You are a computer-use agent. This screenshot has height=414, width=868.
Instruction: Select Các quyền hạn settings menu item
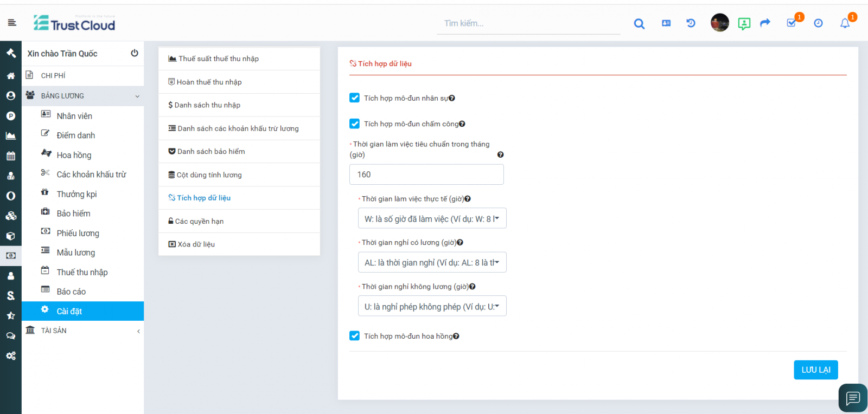199,221
